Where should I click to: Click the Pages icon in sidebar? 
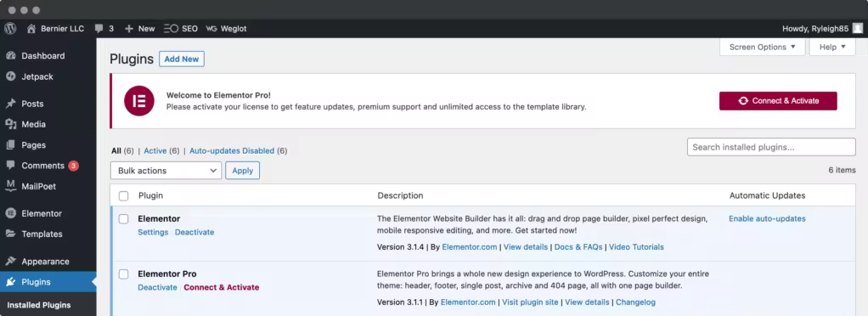point(10,145)
